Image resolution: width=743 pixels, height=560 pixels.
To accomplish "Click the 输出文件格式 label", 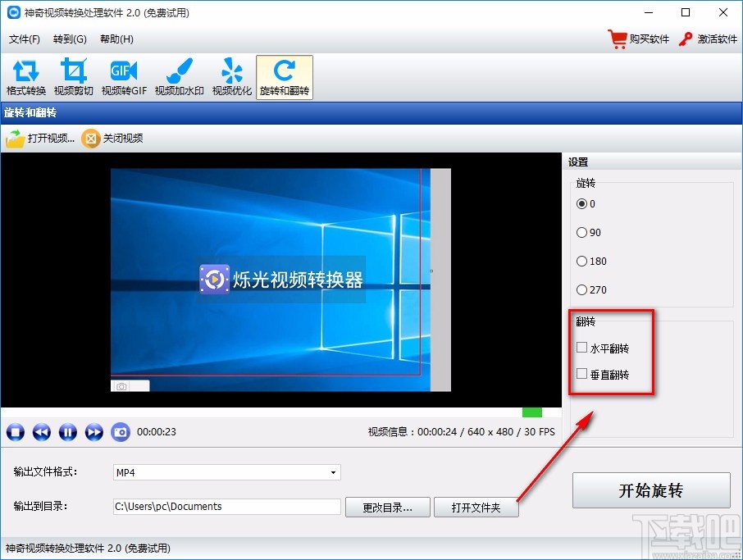I will pyautogui.click(x=45, y=472).
